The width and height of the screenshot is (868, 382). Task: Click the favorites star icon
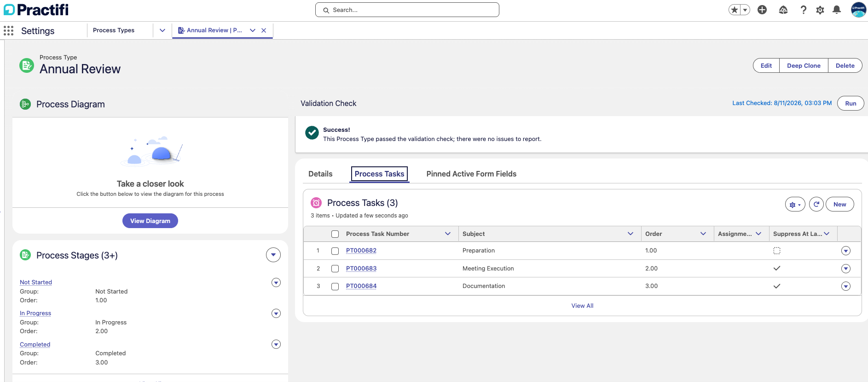click(x=735, y=10)
